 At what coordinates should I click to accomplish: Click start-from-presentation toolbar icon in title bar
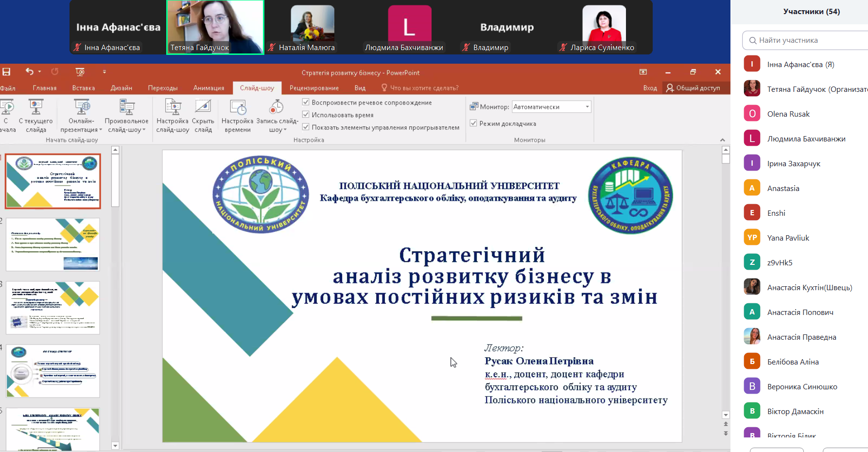coord(80,72)
